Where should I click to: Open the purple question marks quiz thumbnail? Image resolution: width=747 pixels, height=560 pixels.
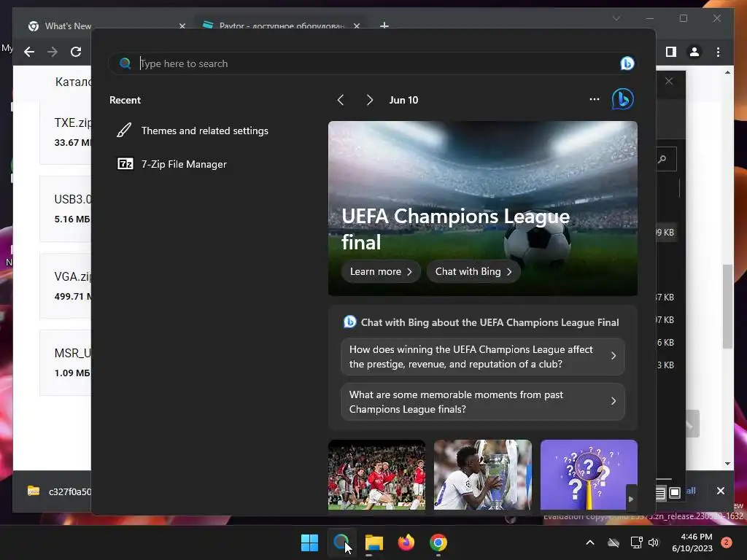(589, 475)
